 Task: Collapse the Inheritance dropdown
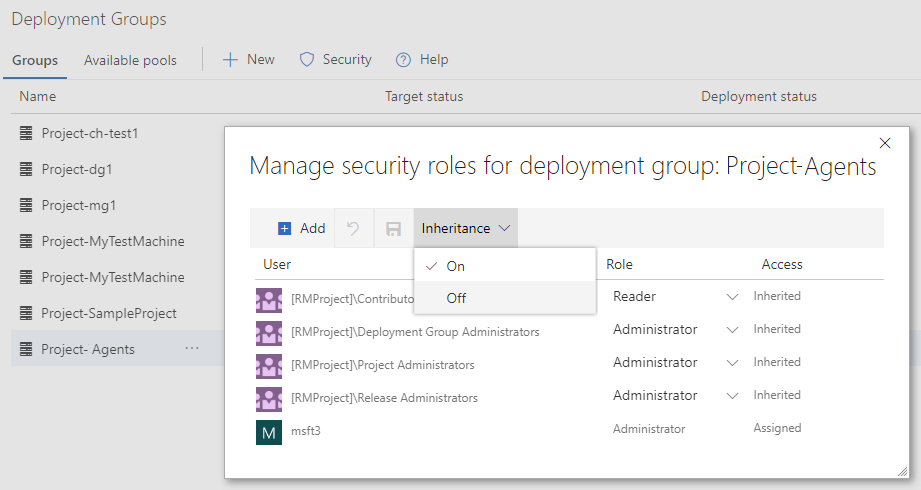point(465,229)
